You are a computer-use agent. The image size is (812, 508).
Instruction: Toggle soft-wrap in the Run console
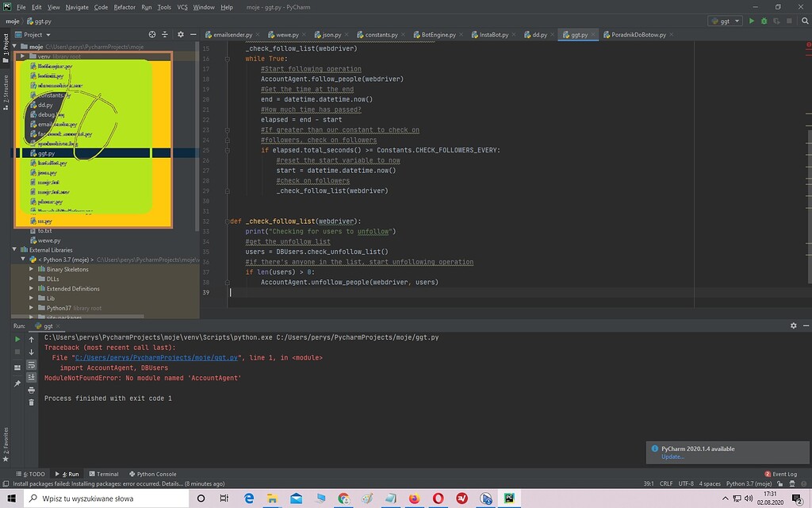[31, 365]
